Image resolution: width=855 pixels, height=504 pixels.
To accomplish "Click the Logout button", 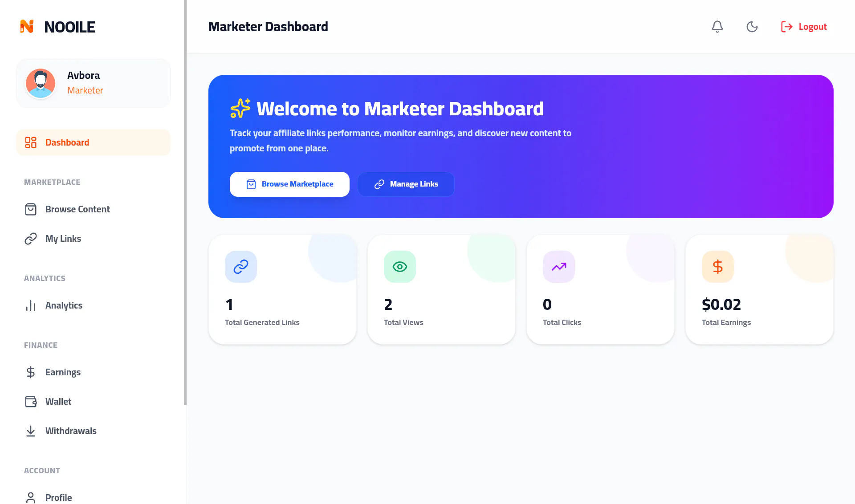I will click(804, 27).
